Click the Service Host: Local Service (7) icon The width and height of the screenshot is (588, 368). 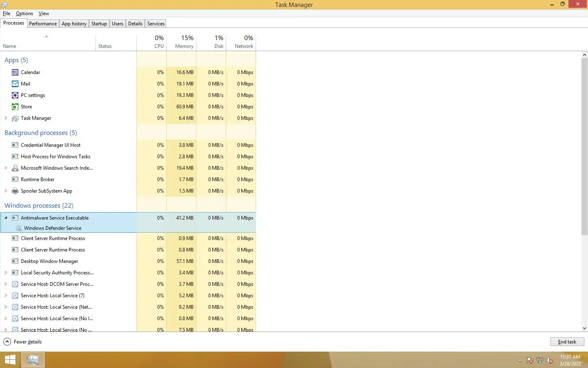click(x=15, y=296)
